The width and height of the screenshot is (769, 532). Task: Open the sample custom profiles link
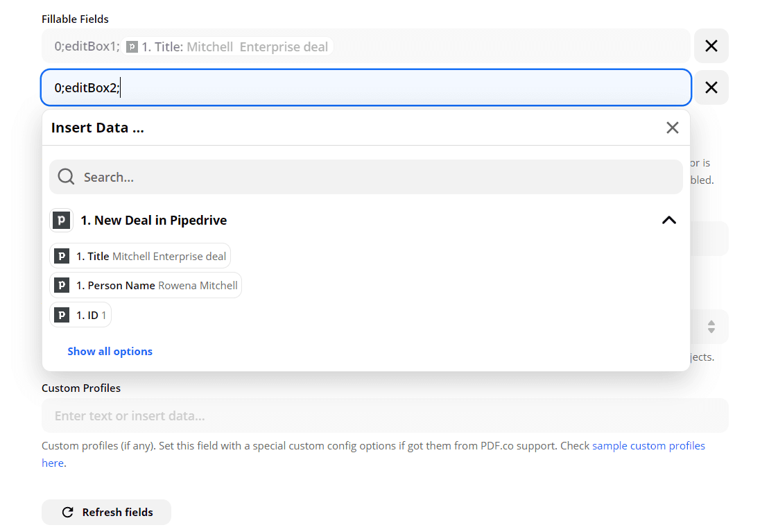648,445
